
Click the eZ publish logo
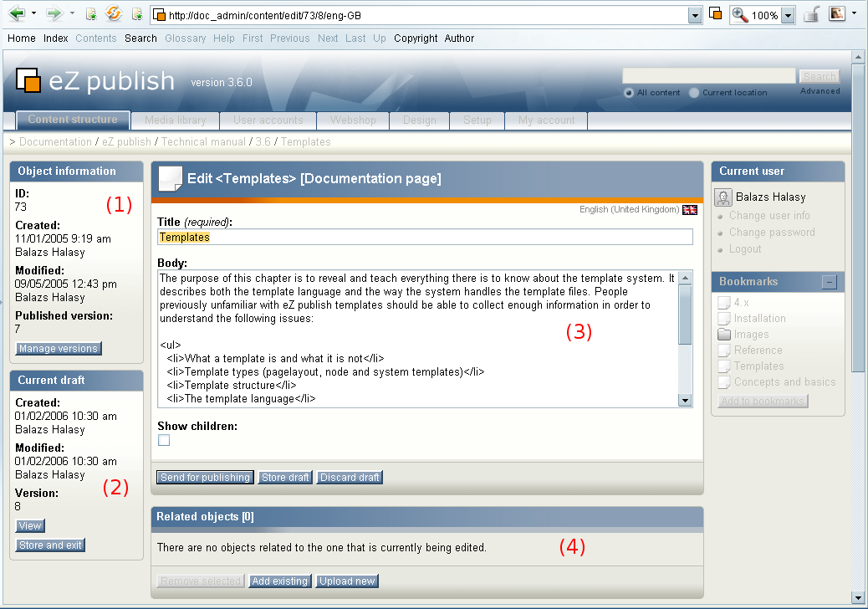click(95, 81)
